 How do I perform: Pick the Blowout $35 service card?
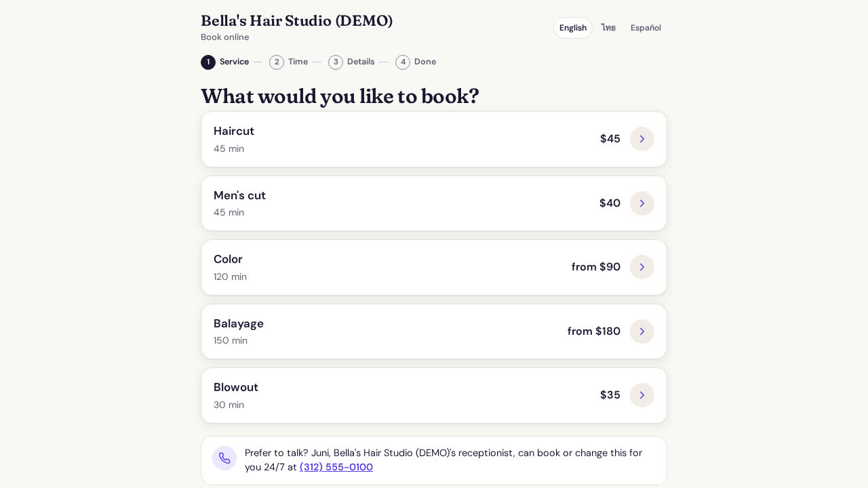click(434, 395)
